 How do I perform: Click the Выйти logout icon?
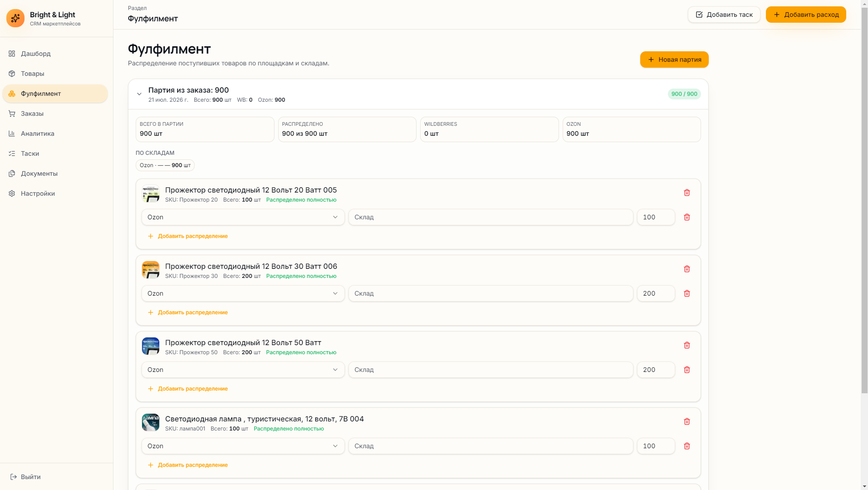14,477
